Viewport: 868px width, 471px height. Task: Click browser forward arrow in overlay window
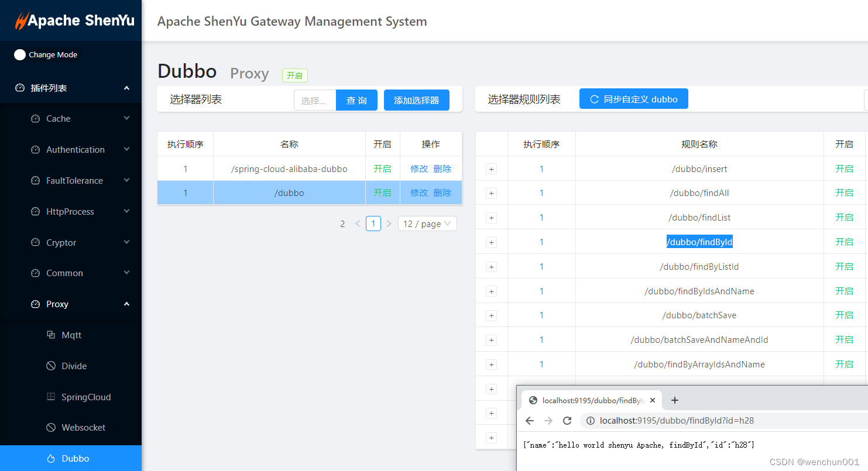(548, 421)
